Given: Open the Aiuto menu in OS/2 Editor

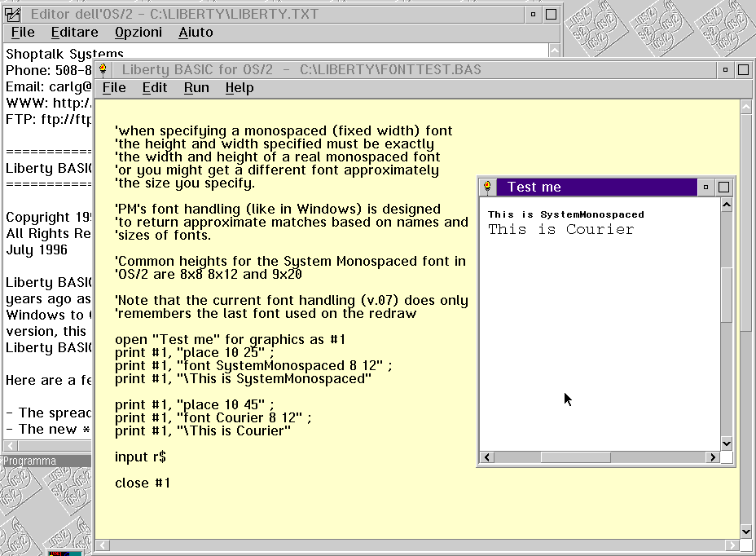Looking at the screenshot, I should click(x=196, y=33).
